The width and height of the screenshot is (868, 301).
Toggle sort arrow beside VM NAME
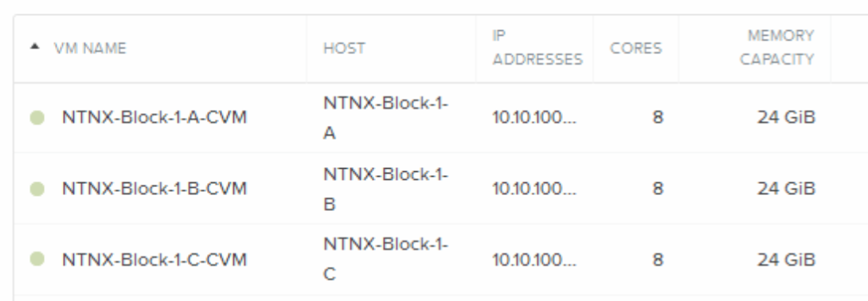click(35, 47)
